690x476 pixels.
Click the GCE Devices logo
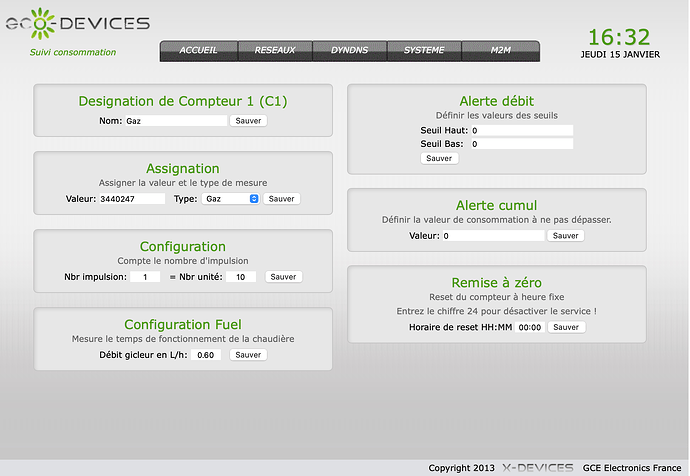tap(78, 22)
